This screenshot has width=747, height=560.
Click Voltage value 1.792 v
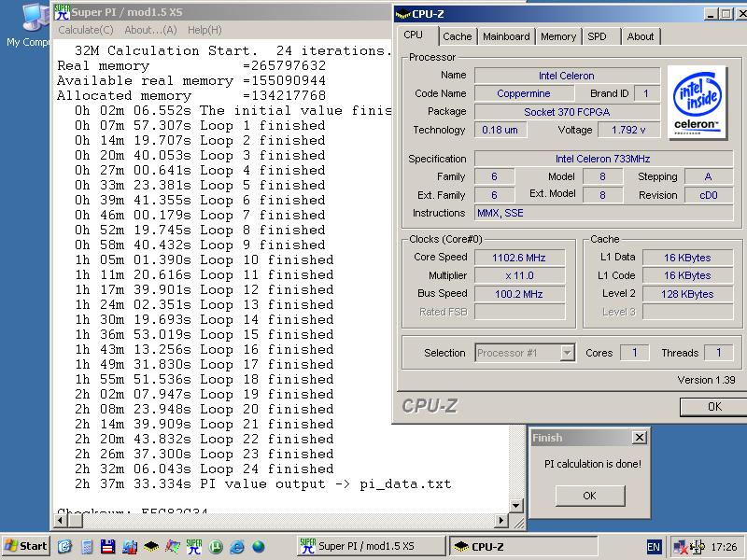pos(628,130)
